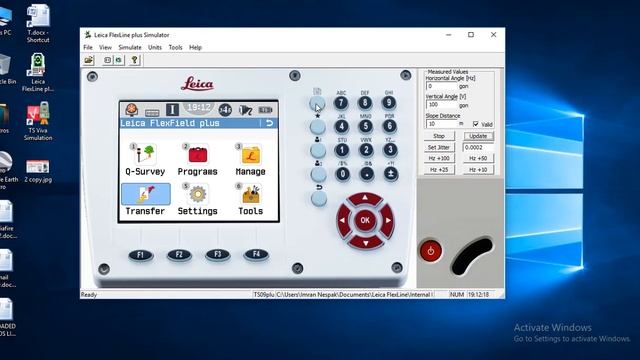Click the Slope Distance input field
Screen dimensions: 640x360
(442, 124)
